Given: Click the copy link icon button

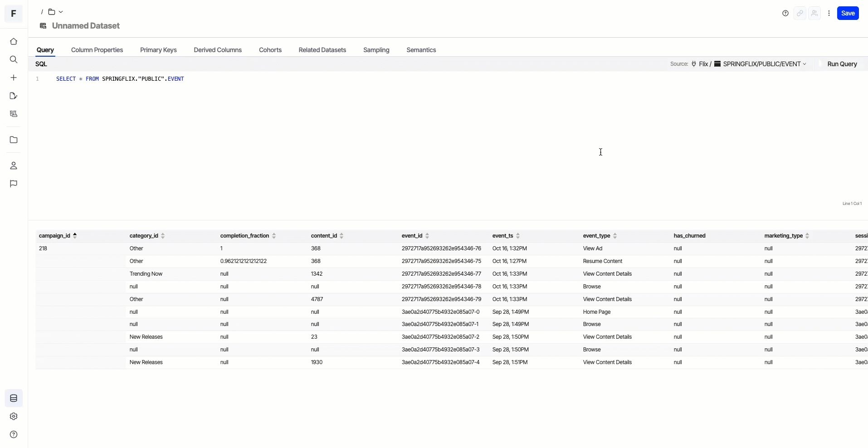Looking at the screenshot, I should tap(800, 14).
